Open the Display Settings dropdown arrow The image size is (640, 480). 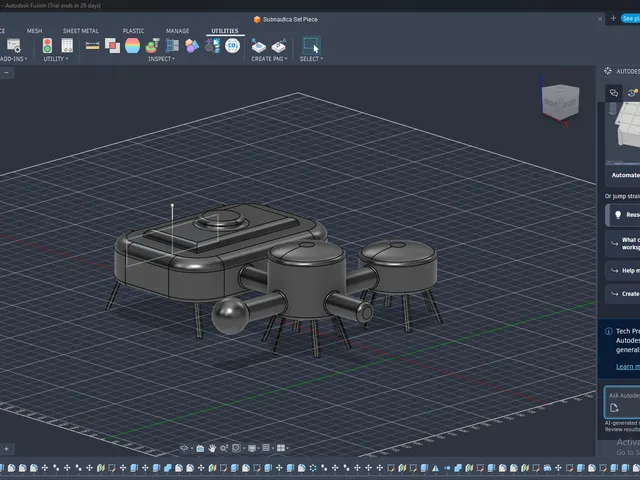[259, 449]
